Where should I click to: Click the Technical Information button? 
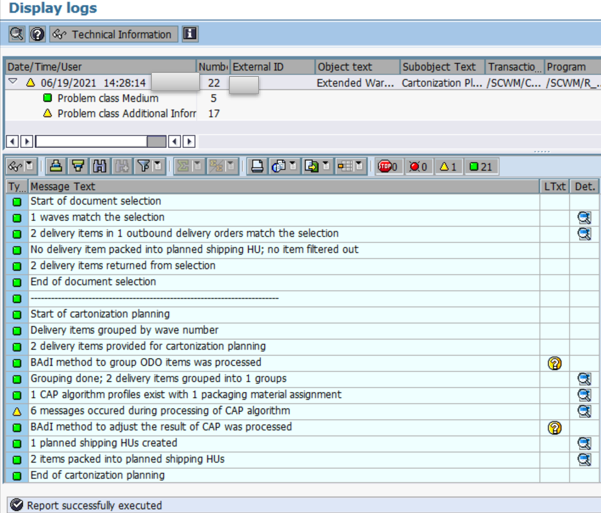[112, 34]
